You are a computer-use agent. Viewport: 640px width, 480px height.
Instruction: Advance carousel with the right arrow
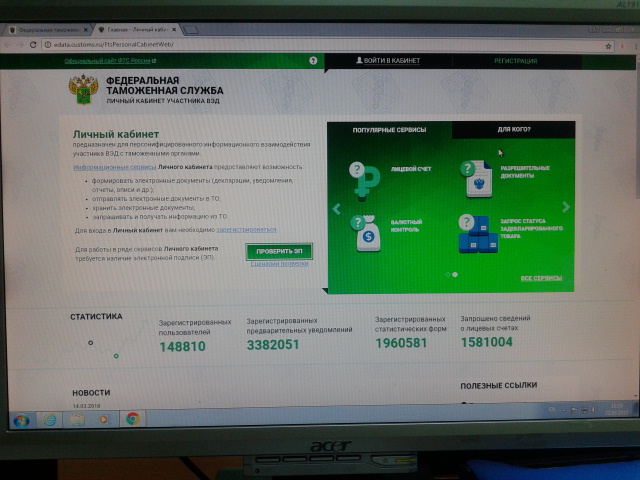[x=566, y=207]
